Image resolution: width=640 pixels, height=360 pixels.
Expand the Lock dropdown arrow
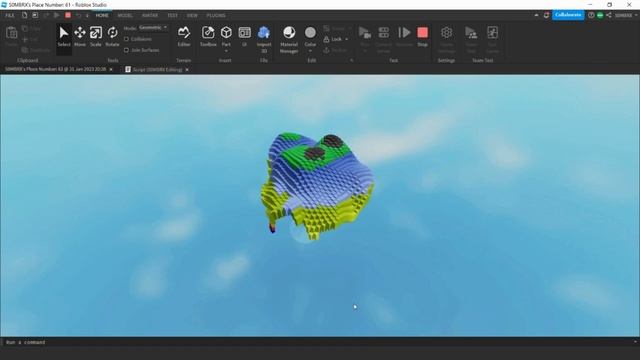[x=347, y=39]
